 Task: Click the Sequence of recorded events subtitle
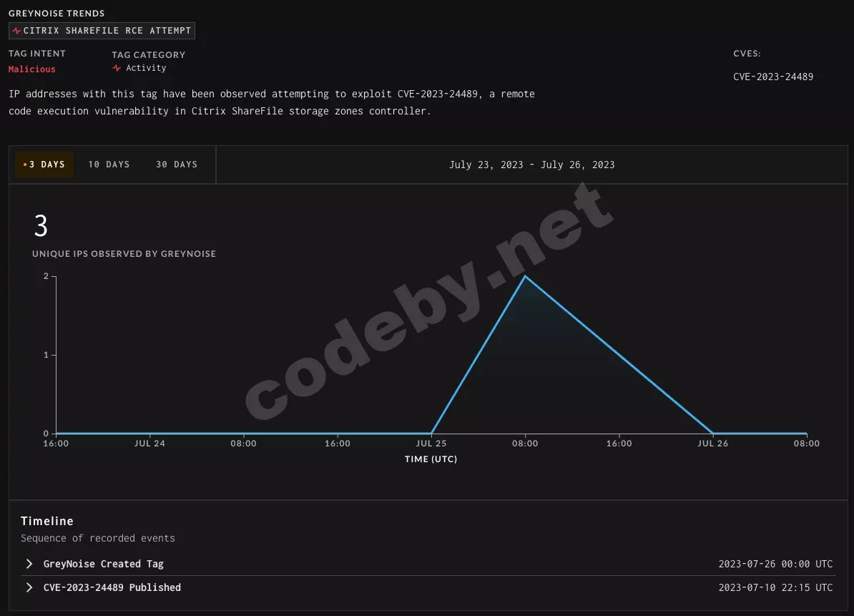point(98,538)
